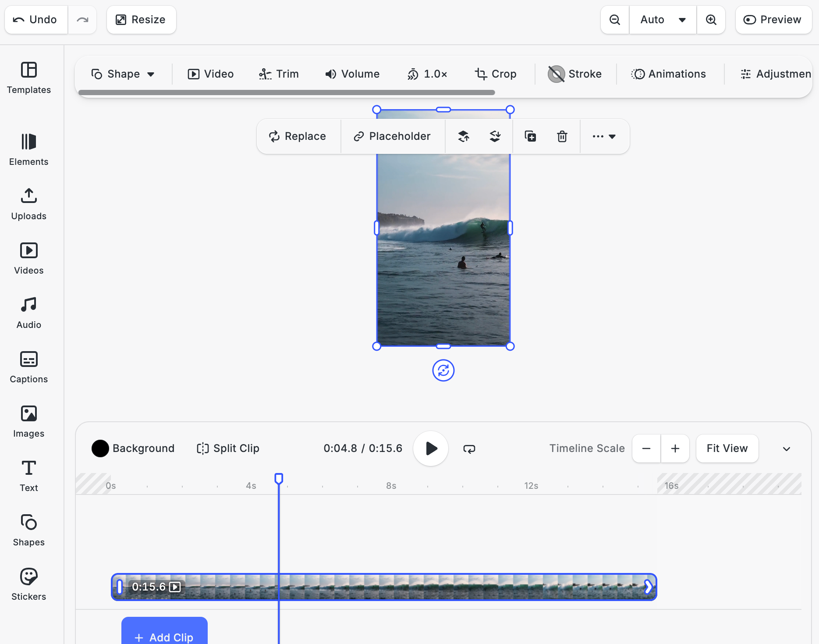The image size is (819, 644).
Task: Open the Uploads sidebar panel
Action: [x=29, y=204]
